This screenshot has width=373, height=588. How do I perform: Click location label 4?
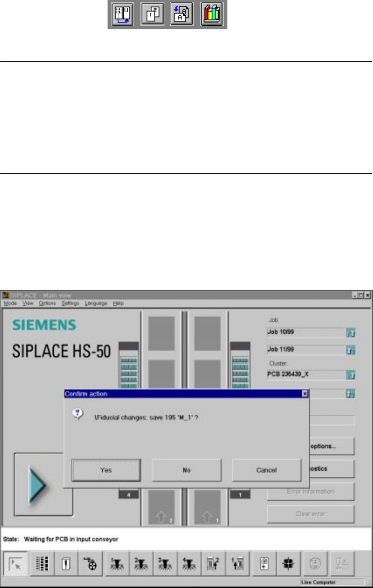tap(128, 495)
